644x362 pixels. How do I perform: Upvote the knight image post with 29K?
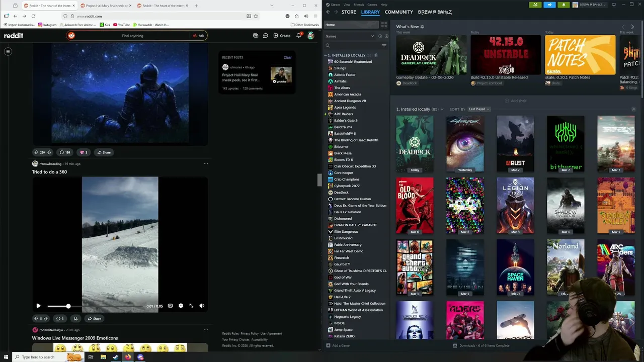pyautogui.click(x=36, y=152)
